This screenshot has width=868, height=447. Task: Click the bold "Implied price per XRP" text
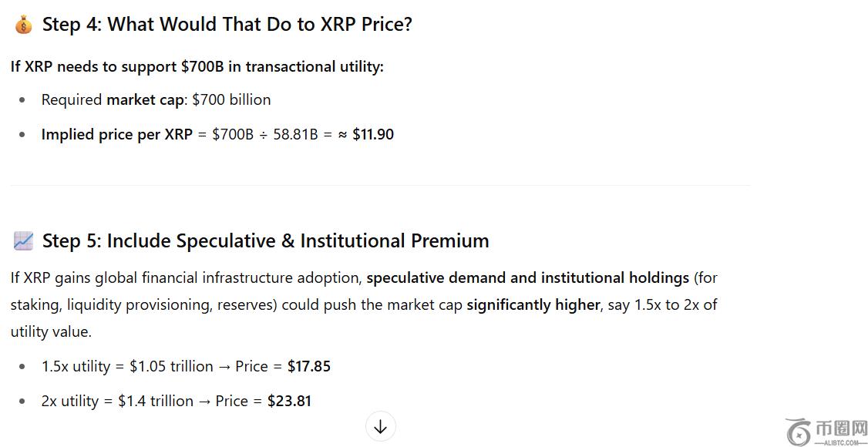116,135
